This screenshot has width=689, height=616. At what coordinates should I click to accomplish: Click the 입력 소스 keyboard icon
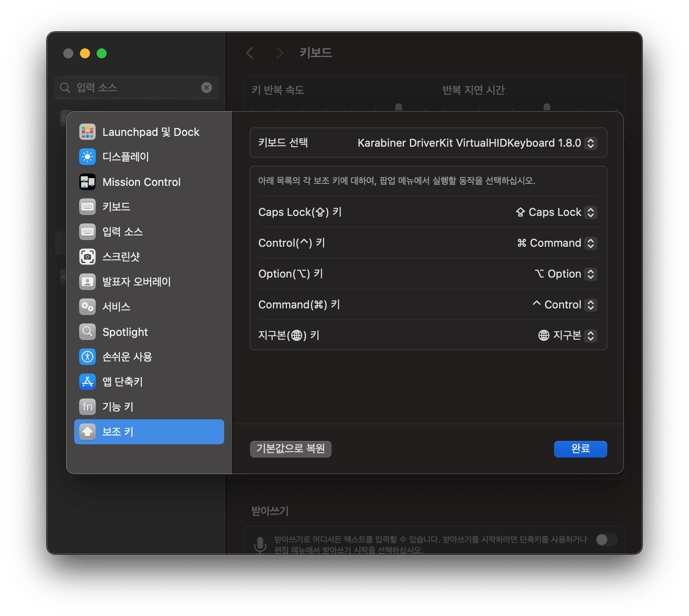87,232
